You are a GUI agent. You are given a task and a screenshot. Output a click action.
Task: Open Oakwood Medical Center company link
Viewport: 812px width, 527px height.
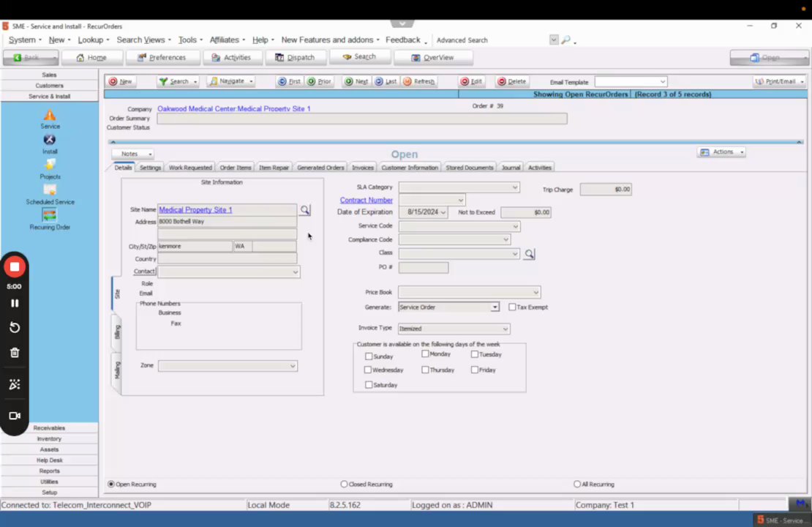[x=234, y=109]
